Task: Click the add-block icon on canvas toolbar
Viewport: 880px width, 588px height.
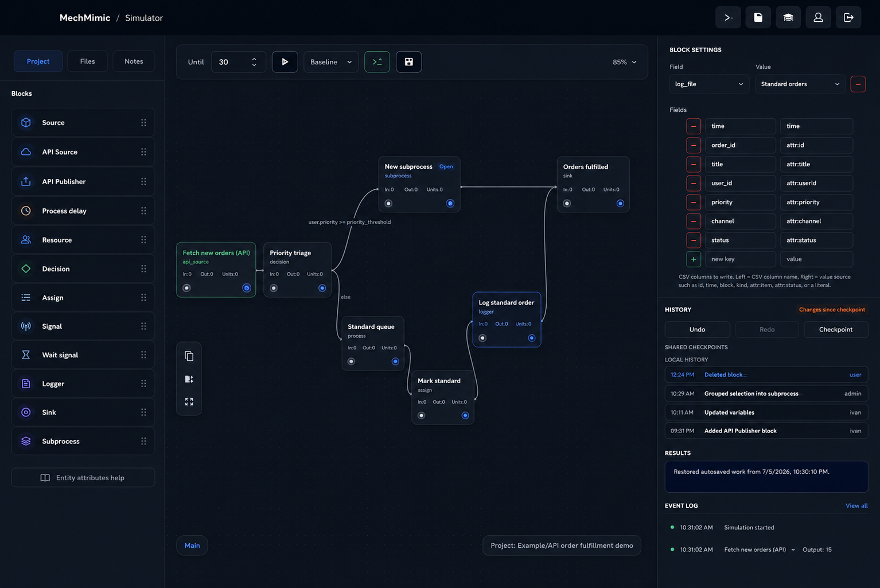Action: (189, 379)
